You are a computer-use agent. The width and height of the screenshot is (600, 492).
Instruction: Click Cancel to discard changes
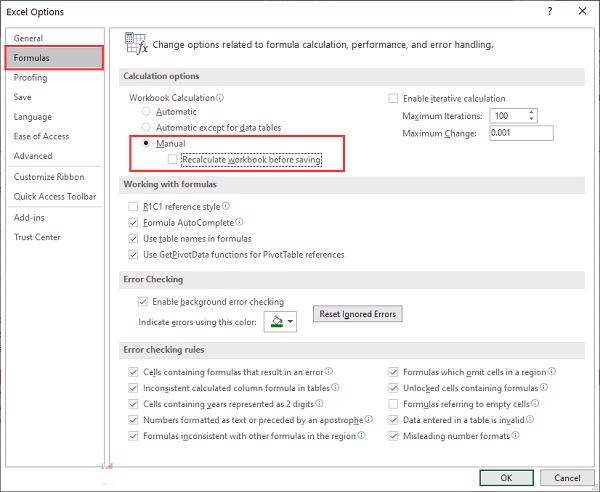(567, 477)
